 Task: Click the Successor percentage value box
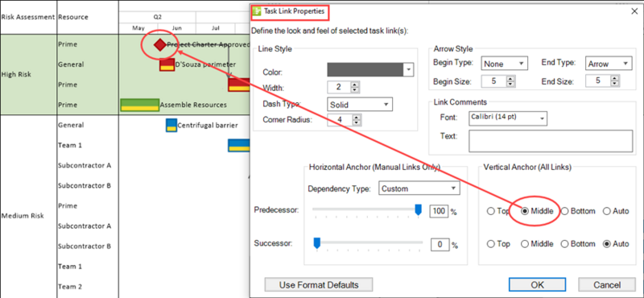440,245
